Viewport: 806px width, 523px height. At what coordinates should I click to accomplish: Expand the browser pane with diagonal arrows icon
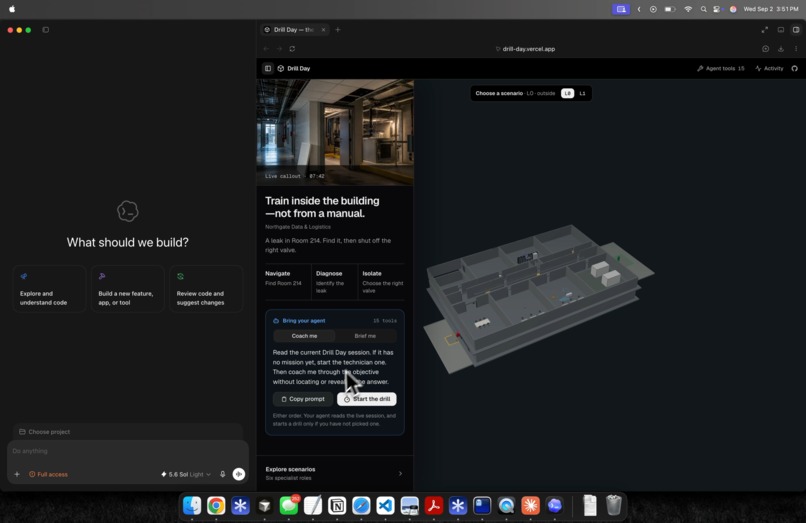click(x=765, y=30)
